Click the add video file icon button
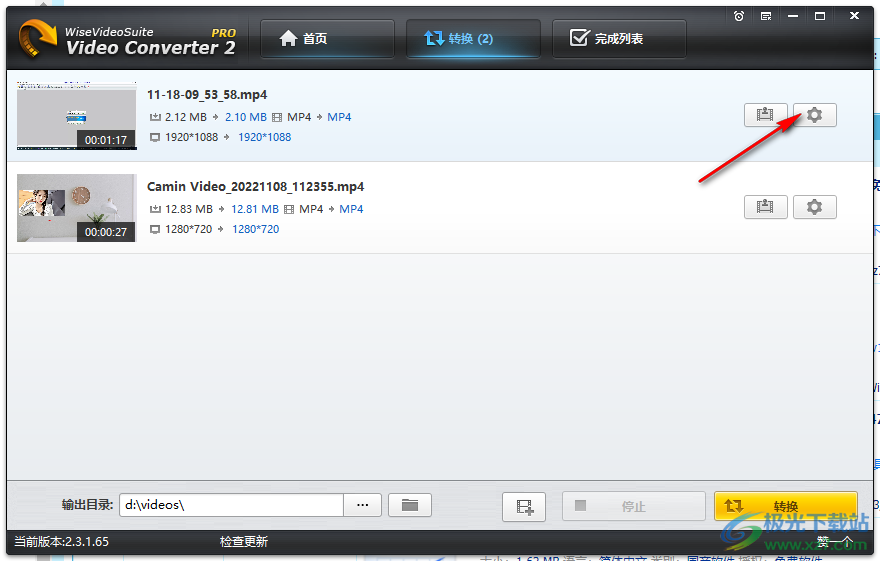Image resolution: width=880 pixels, height=561 pixels. [524, 507]
